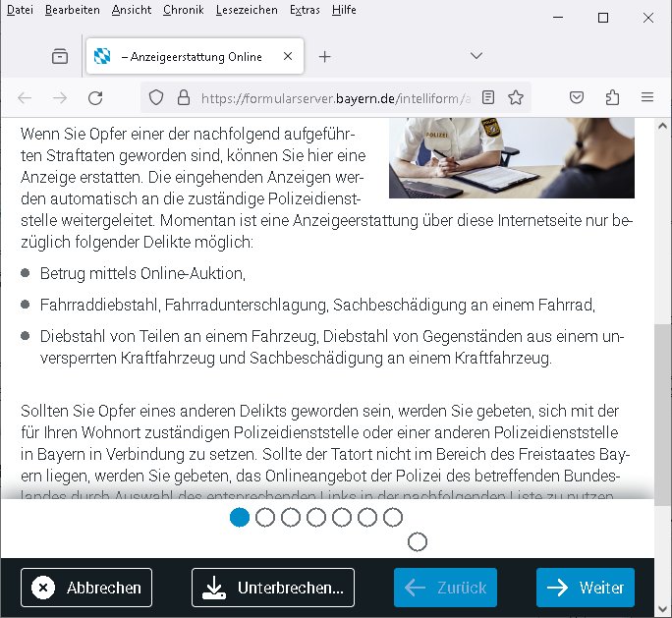Open the Firefox hamburger application menu

click(x=646, y=97)
